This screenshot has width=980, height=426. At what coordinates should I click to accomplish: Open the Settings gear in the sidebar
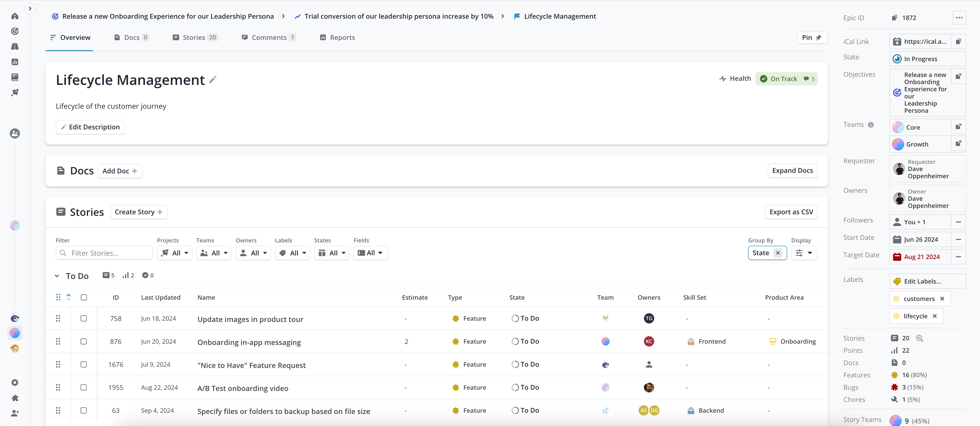[x=15, y=383]
